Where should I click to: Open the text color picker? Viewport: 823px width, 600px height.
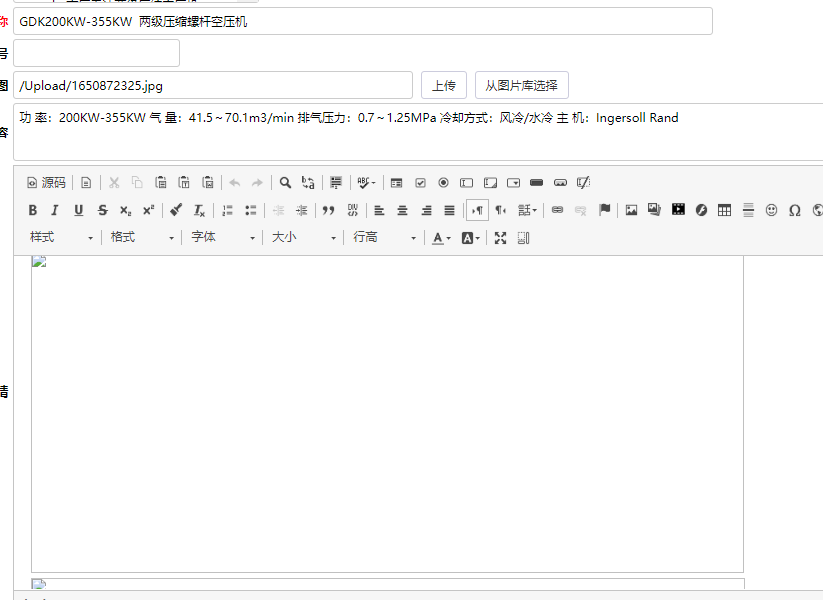[x=440, y=238]
